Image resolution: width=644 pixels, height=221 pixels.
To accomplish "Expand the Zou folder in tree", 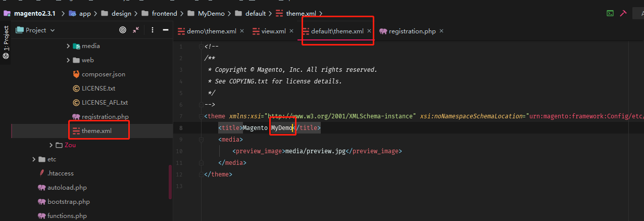I will tap(51, 145).
